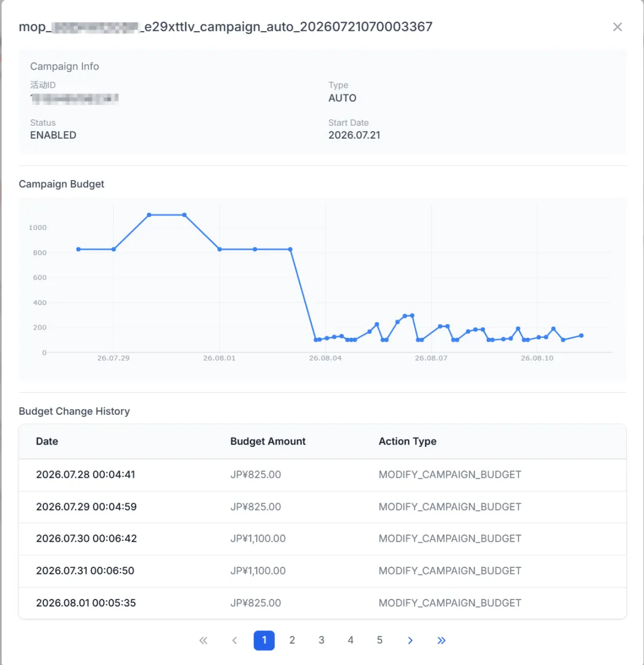Click the last data point on chart
Screen dimensions: 644x665
tap(581, 335)
